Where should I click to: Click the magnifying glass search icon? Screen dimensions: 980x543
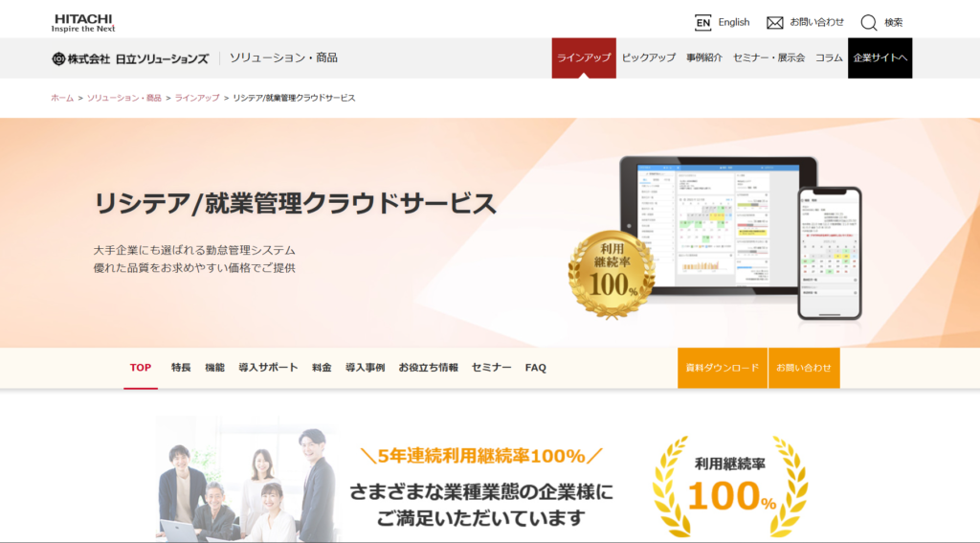[x=869, y=23]
